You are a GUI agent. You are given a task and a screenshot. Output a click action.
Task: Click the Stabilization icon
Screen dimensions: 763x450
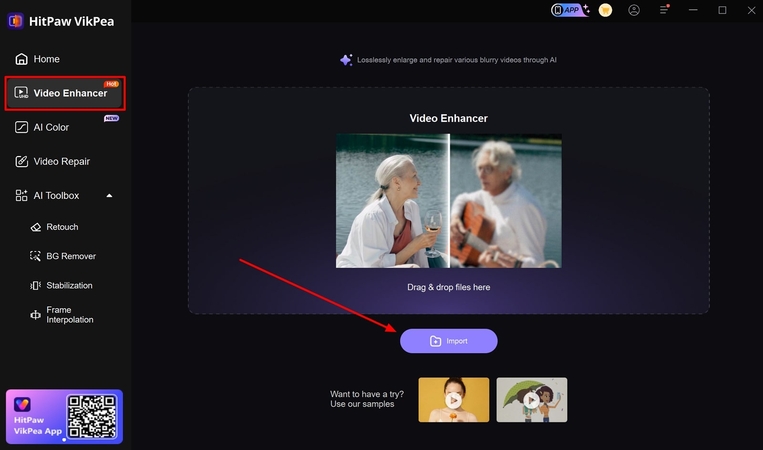(36, 286)
